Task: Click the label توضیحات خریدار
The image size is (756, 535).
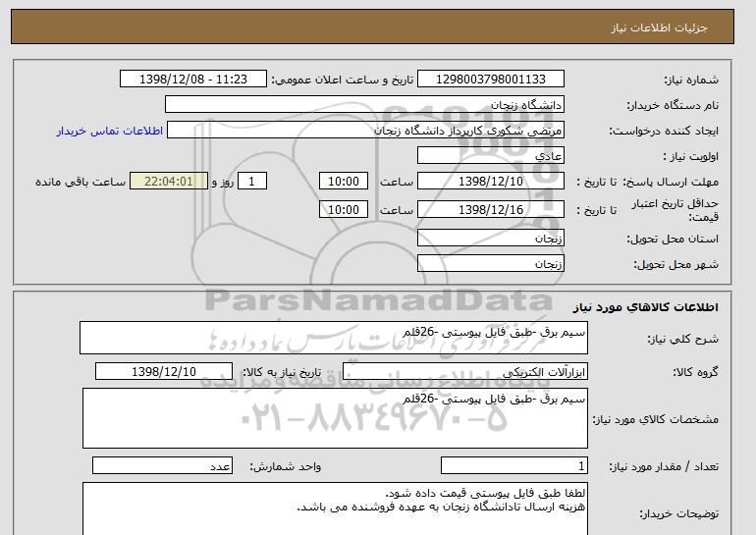Action: [x=679, y=513]
